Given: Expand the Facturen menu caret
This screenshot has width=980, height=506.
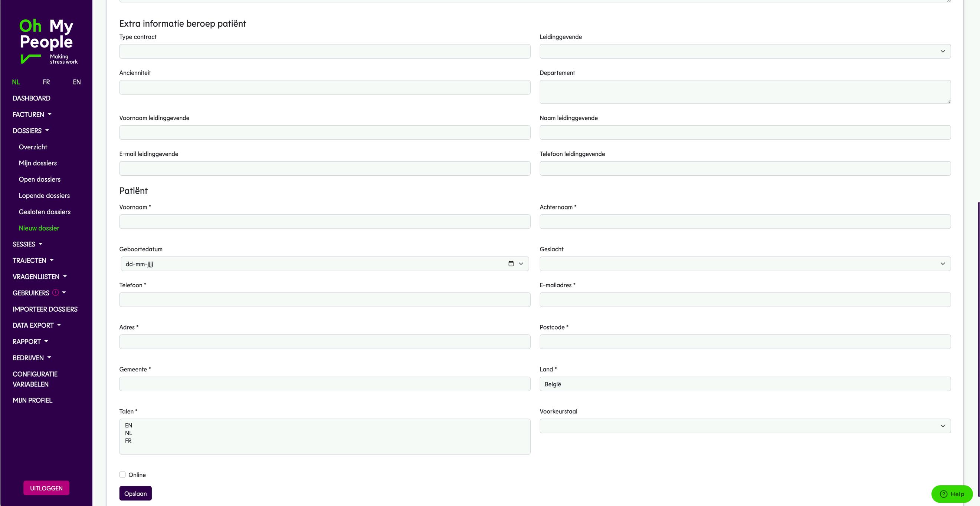Looking at the screenshot, I should 49,115.
